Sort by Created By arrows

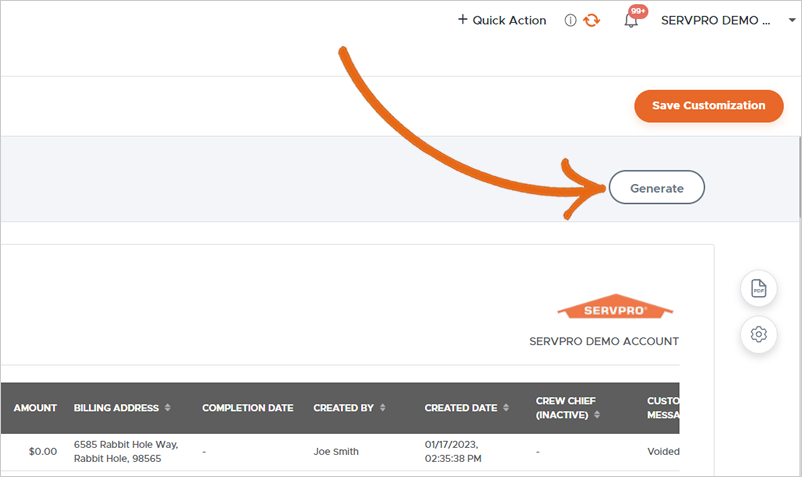pos(383,408)
